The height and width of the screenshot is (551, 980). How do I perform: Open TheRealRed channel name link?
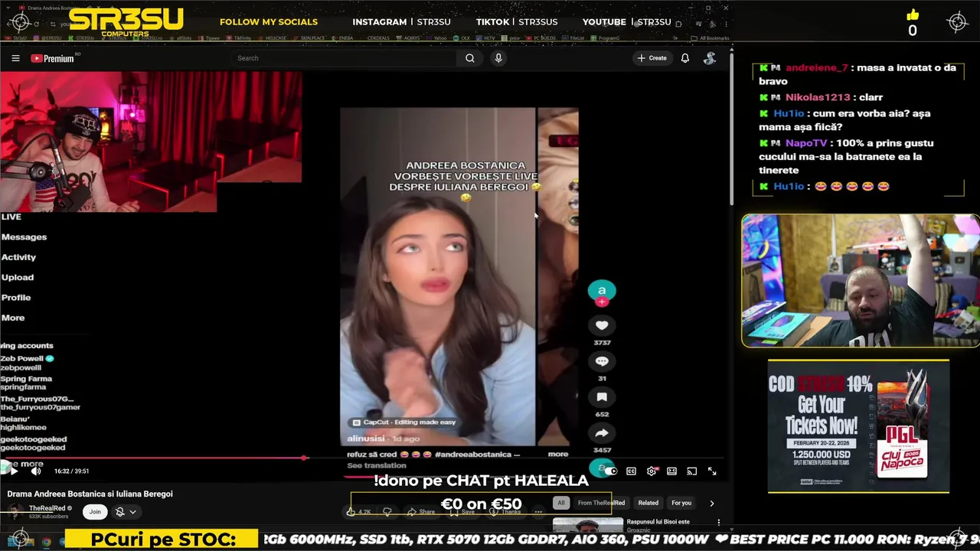(x=47, y=508)
